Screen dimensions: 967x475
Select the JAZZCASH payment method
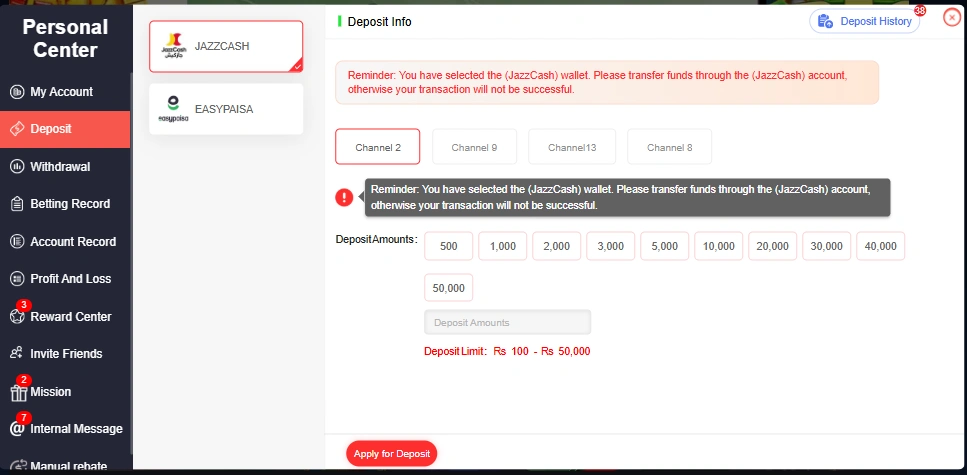[x=226, y=46]
